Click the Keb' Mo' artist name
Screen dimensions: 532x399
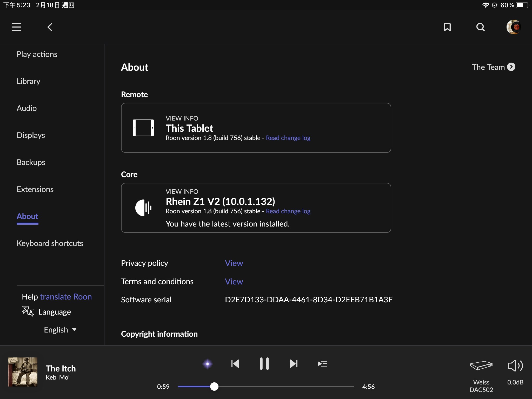57,377
